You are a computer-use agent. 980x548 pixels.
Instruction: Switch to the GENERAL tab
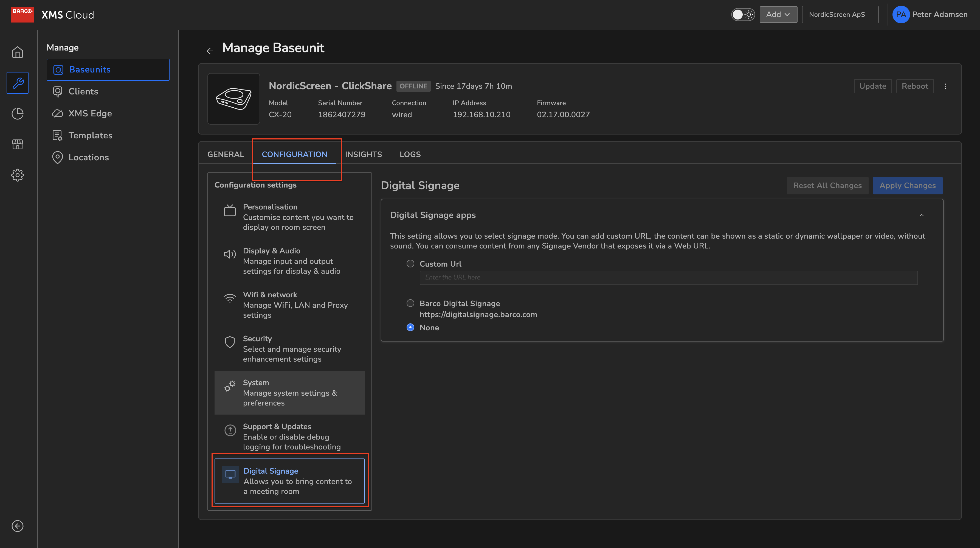[226, 154]
